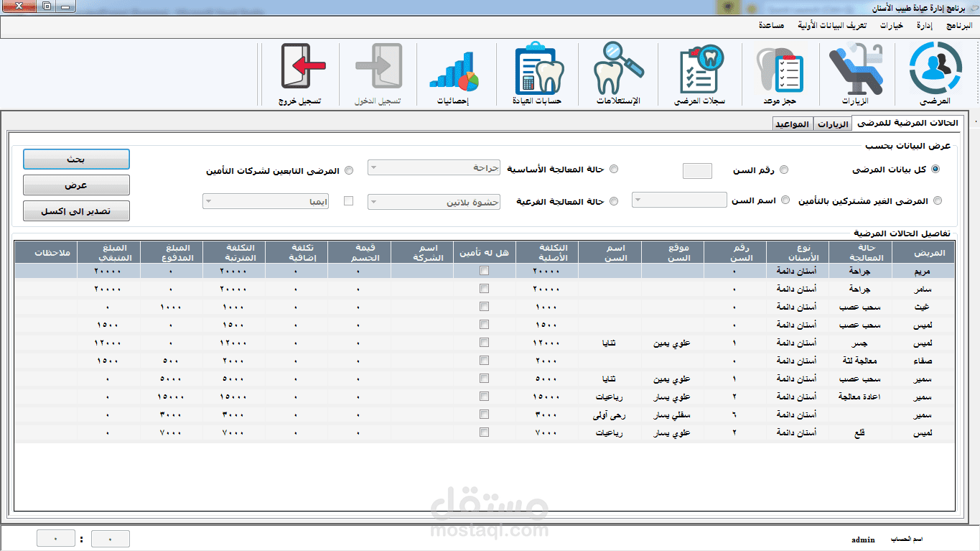
Task: Select the المرضى الغير مشتركين بالتأمين radio
Action: (938, 201)
